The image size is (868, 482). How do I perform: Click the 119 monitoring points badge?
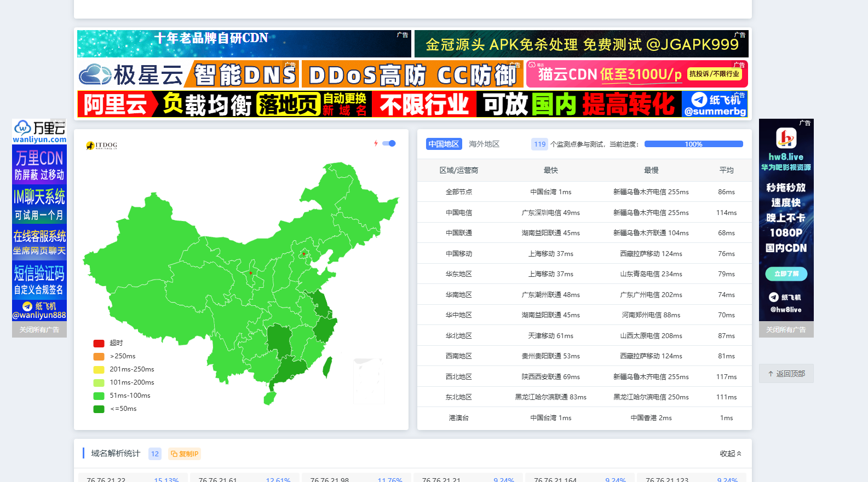click(x=540, y=144)
